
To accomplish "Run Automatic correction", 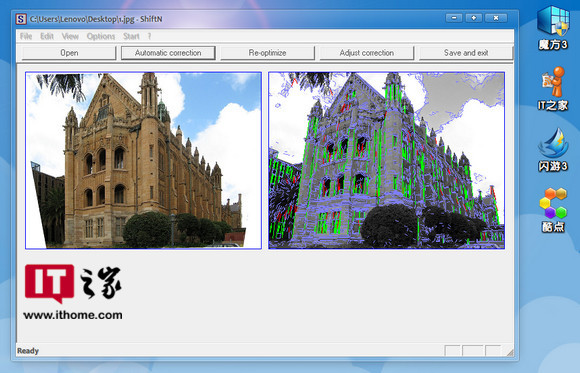I will [x=168, y=53].
